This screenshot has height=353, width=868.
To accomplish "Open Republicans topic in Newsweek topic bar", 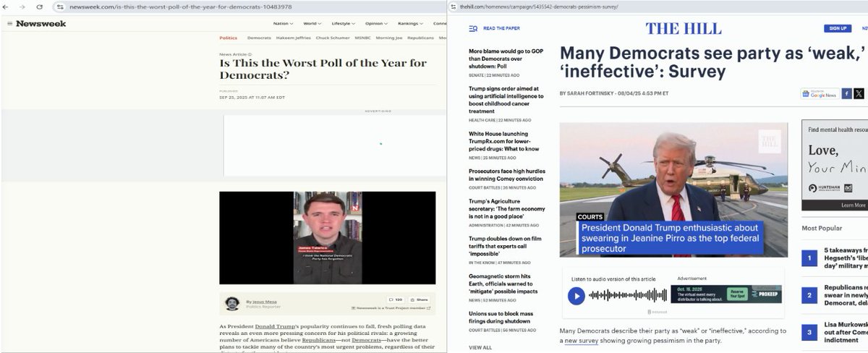I will click(420, 38).
